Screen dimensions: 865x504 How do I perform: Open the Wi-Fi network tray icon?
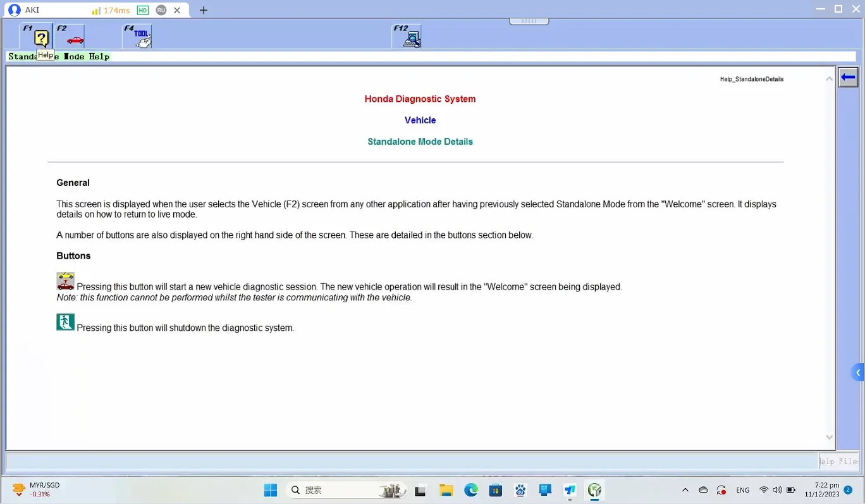[x=764, y=490]
